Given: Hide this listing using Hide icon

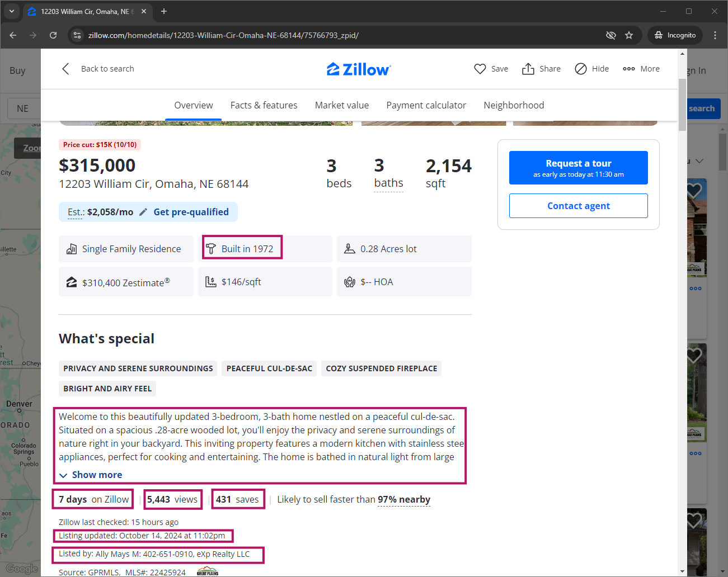Looking at the screenshot, I should click(x=581, y=69).
